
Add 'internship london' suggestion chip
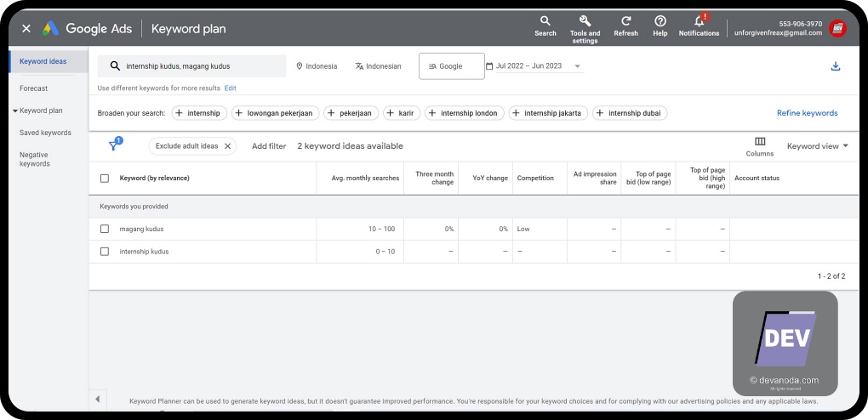click(465, 113)
